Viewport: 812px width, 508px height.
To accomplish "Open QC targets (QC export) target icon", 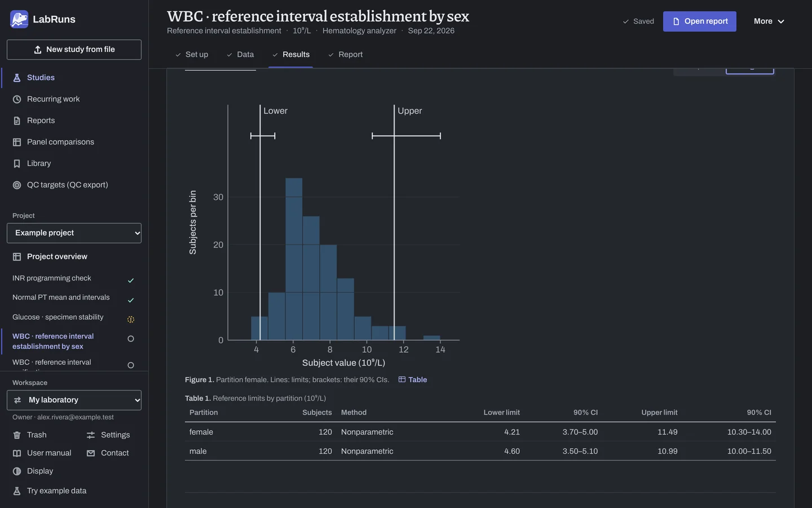I will (x=17, y=185).
